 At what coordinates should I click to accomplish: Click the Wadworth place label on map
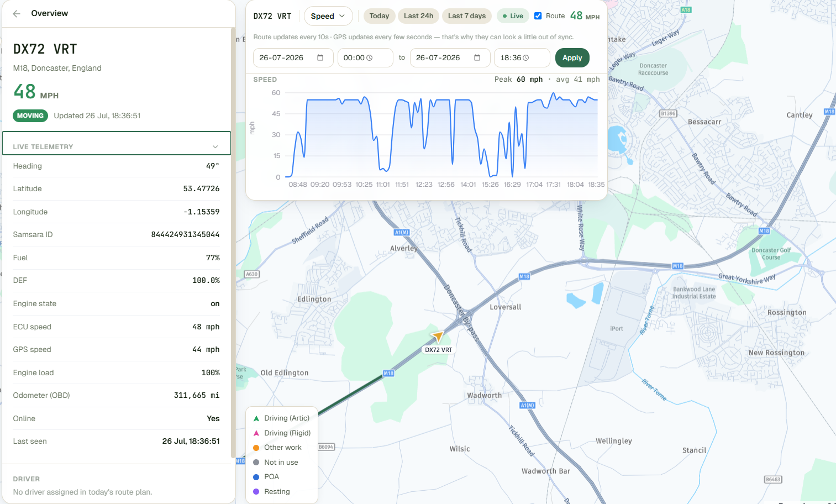pyautogui.click(x=485, y=396)
